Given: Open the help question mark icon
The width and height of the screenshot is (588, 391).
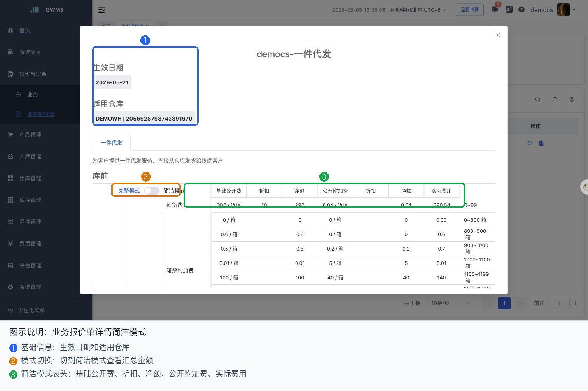Looking at the screenshot, I should [x=521, y=10].
